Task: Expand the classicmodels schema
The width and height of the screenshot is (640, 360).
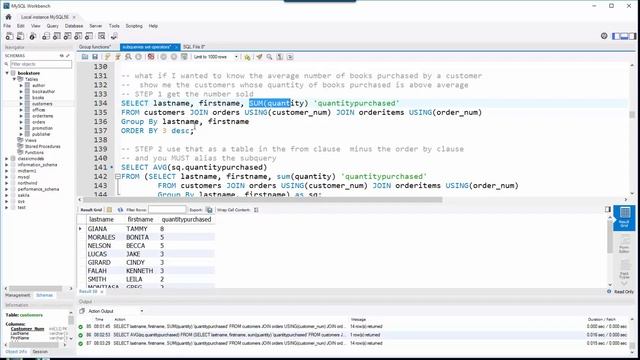Action: point(7,158)
